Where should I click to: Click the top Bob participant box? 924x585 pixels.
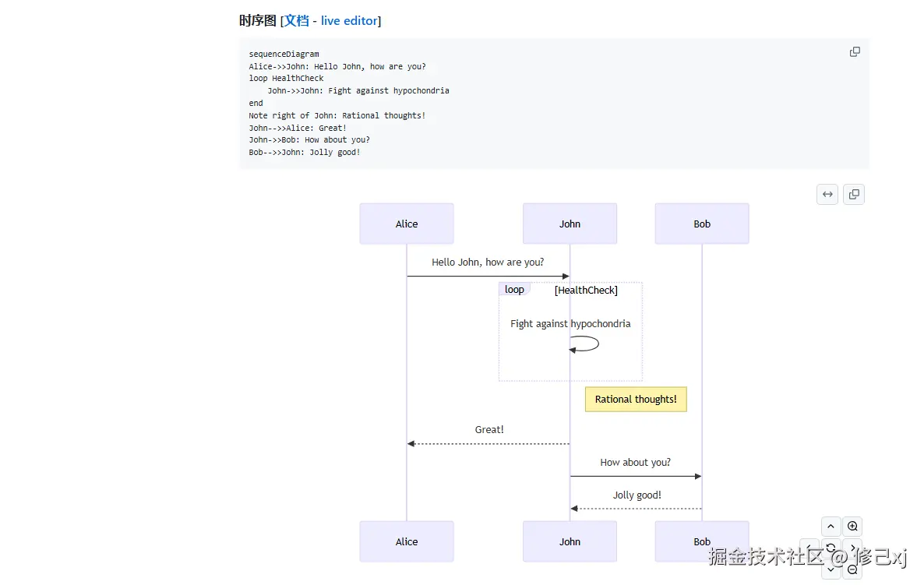coord(702,224)
